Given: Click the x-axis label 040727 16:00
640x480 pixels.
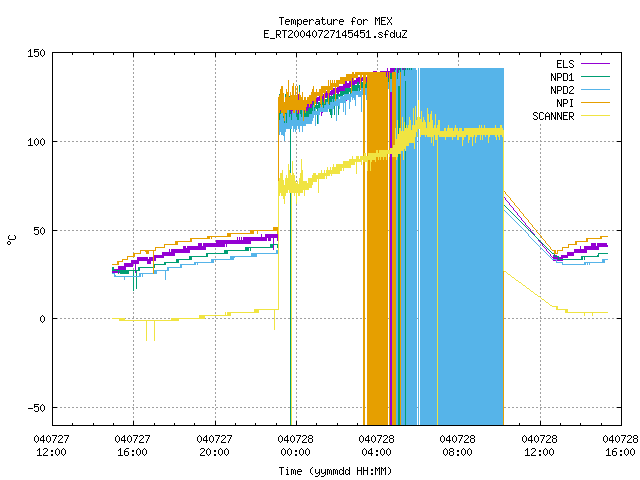Looking at the screenshot, I should pyautogui.click(x=133, y=446).
